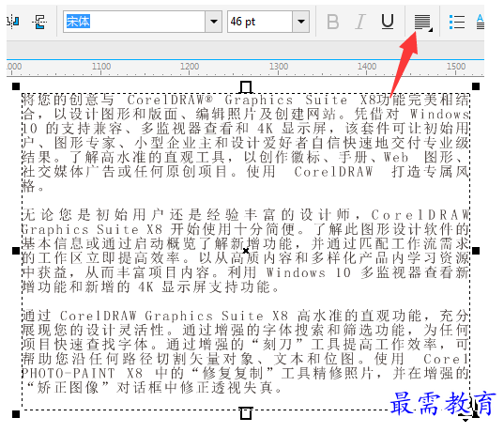Click ruler mark labeled 1400

tap(367, 67)
